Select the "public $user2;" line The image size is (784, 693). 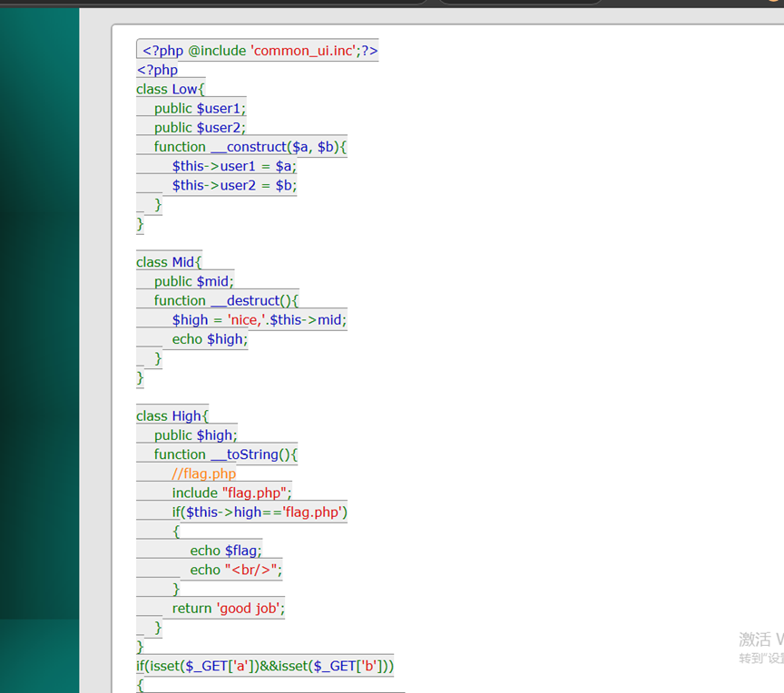200,128
